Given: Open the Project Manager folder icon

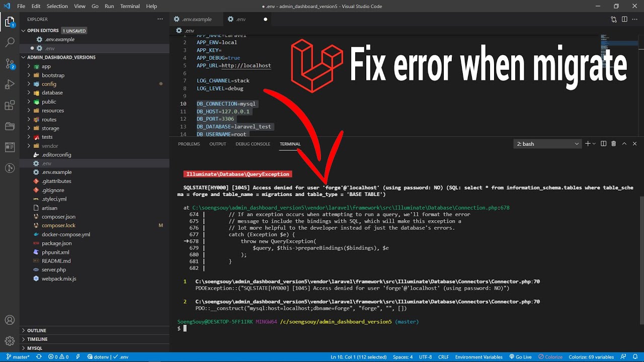Looking at the screenshot, I should pyautogui.click(x=10, y=126).
